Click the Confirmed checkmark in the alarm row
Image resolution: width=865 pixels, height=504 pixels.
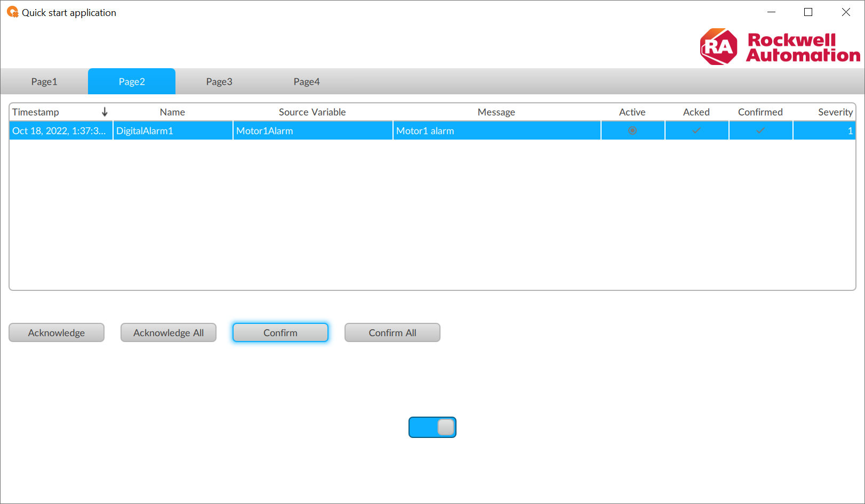tap(760, 131)
